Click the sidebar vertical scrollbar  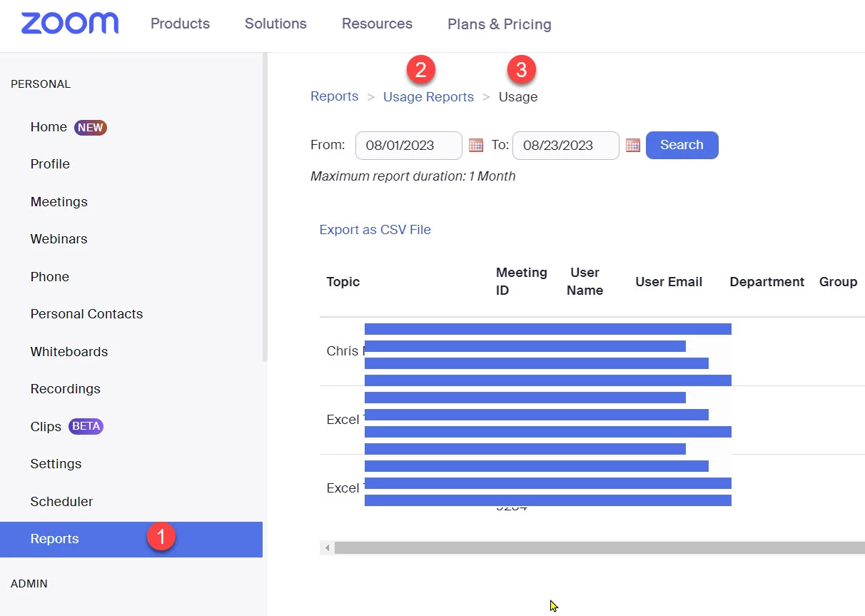pyautogui.click(x=265, y=207)
